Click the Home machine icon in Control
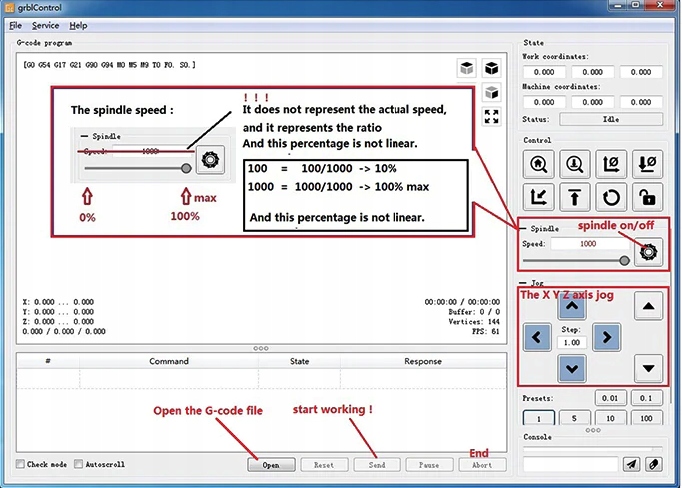The height and width of the screenshot is (488, 682). pos(539,163)
